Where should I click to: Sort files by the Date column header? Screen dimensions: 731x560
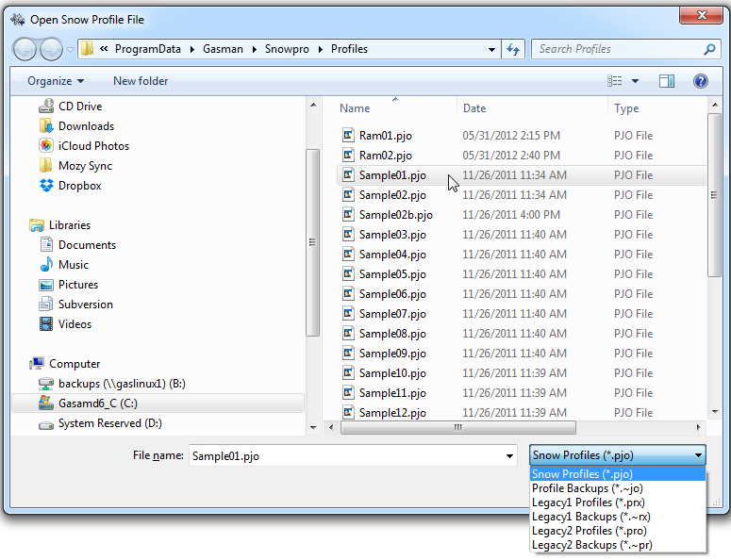(474, 108)
